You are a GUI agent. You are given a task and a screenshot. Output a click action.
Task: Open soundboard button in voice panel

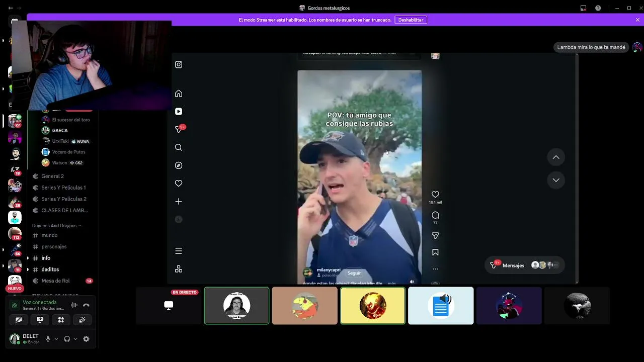[x=82, y=320]
